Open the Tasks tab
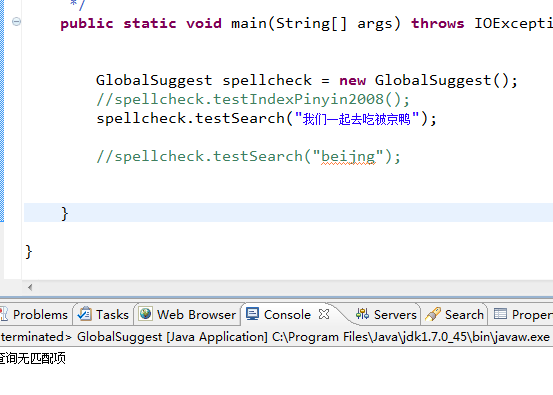This screenshot has height=395, width=553. (103, 314)
